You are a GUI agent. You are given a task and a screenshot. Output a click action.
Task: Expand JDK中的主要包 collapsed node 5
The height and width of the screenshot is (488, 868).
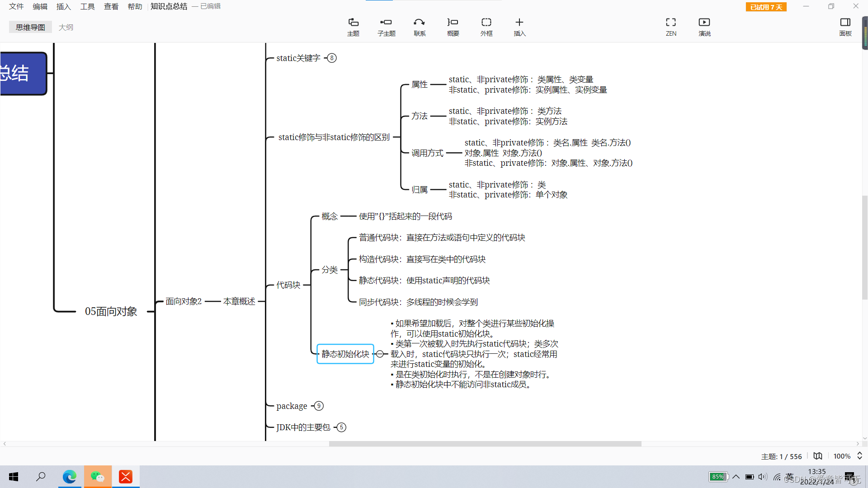click(342, 427)
